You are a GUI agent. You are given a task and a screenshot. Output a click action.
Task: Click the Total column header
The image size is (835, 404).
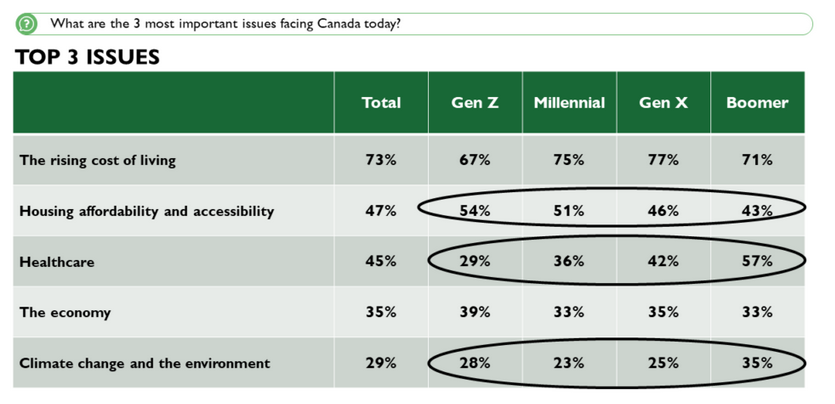380,103
